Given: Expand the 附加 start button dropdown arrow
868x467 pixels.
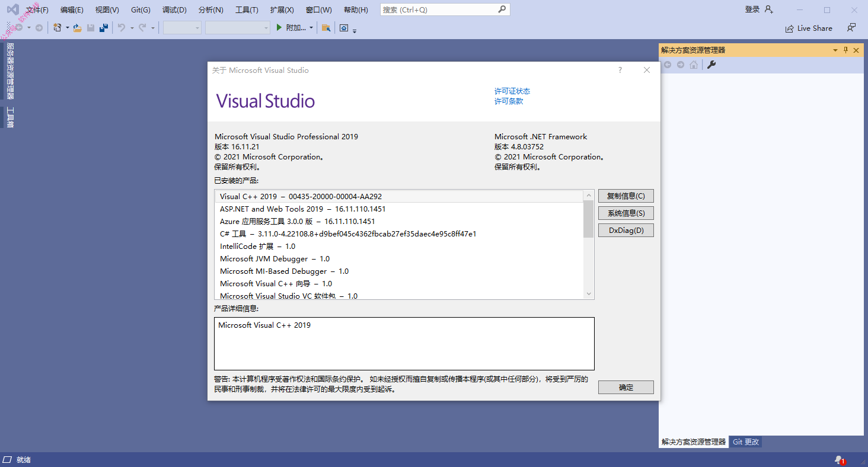Looking at the screenshot, I should 311,28.
